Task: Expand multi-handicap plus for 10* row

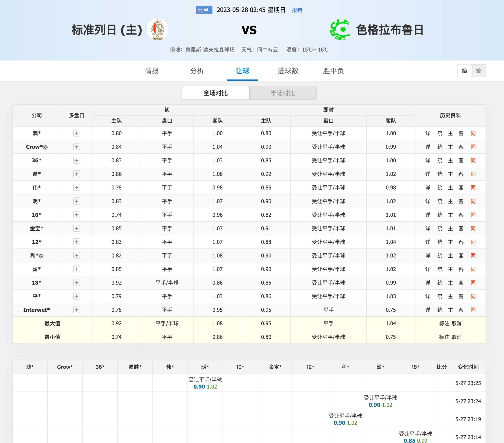Action: [77, 215]
